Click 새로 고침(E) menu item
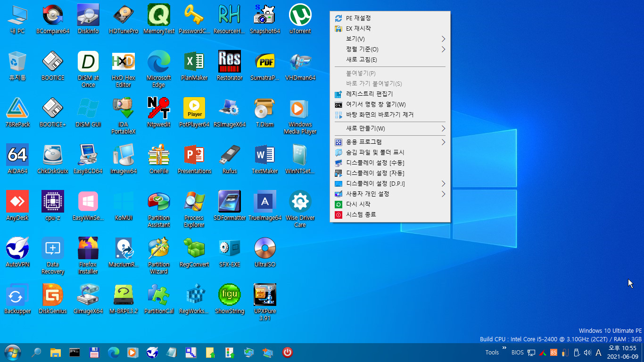 (390, 59)
